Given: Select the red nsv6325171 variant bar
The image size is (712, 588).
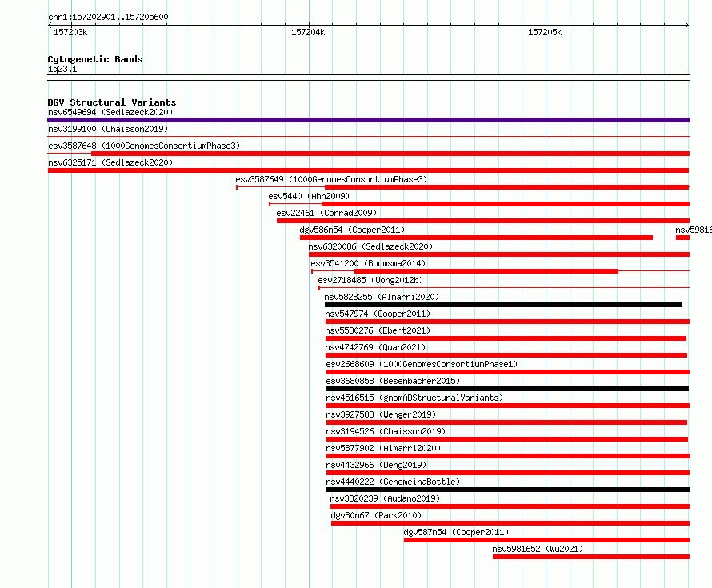Looking at the screenshot, I should pos(368,170).
